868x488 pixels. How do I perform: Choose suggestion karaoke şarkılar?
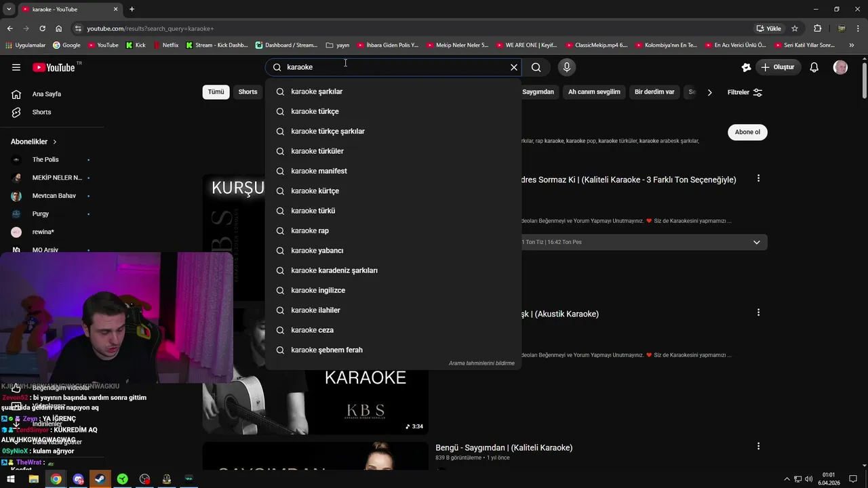tap(393, 91)
